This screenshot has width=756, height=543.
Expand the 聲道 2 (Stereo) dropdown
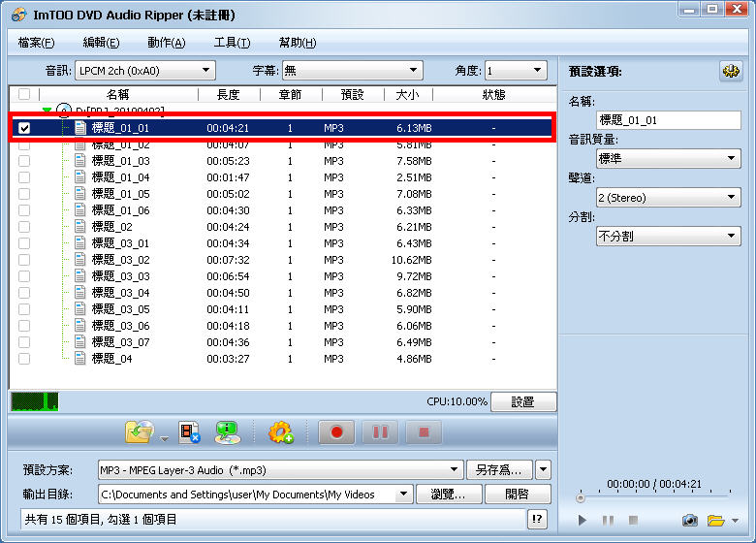click(x=668, y=198)
